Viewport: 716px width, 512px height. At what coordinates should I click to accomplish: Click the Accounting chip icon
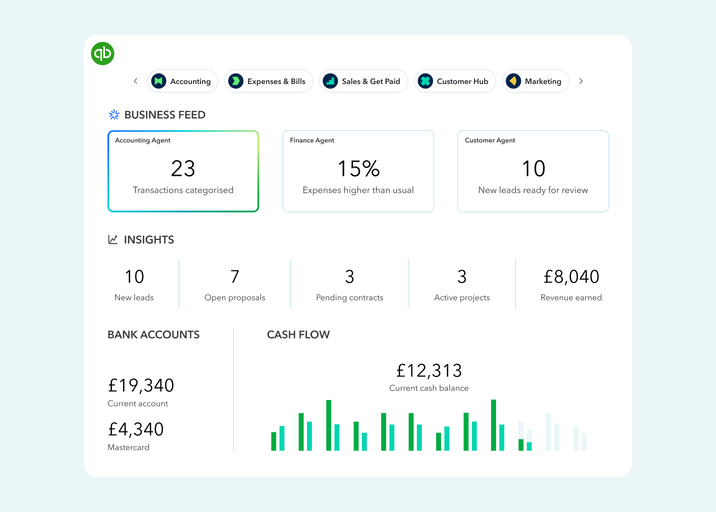[158, 81]
